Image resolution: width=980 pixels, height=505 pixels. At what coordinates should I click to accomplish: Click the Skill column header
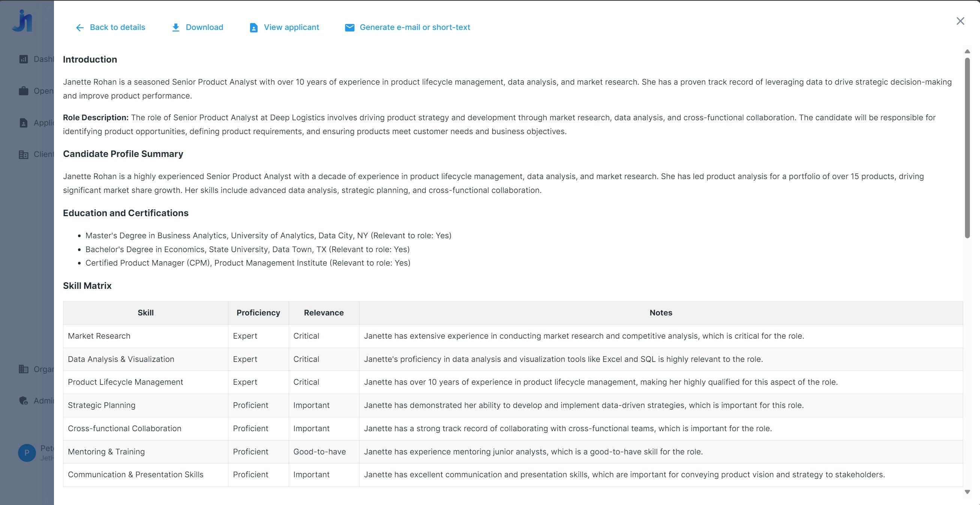145,312
